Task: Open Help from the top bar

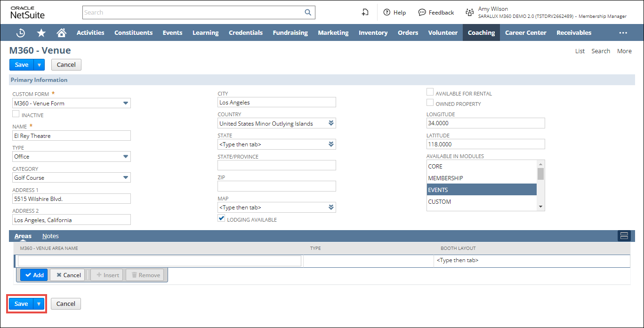Action: [394, 13]
